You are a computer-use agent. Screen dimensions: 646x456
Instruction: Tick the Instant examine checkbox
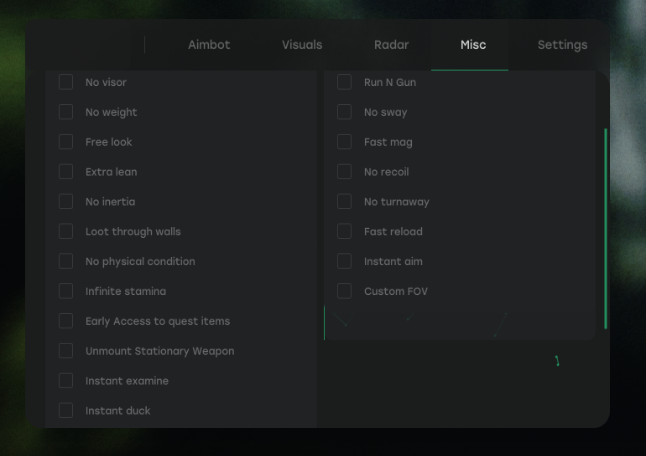66,381
